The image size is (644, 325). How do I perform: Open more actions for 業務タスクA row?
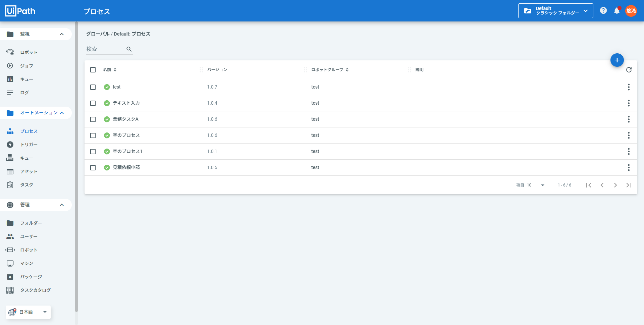point(628,119)
